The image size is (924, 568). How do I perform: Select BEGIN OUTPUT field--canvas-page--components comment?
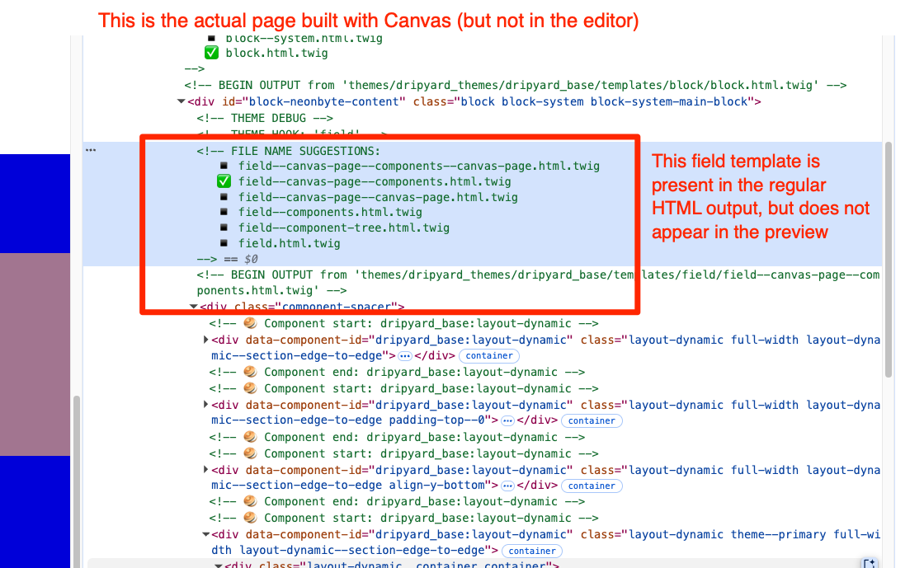538,283
